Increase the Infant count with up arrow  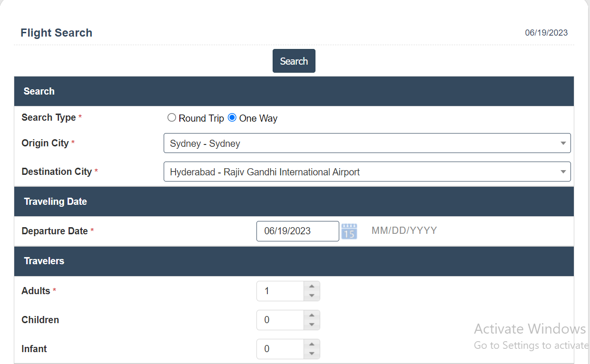pyautogui.click(x=312, y=344)
